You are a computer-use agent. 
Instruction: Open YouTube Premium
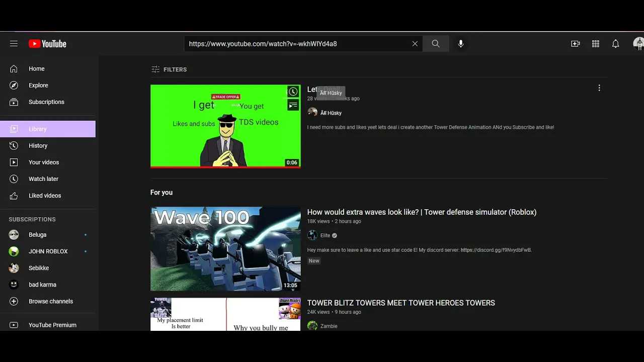[48, 325]
